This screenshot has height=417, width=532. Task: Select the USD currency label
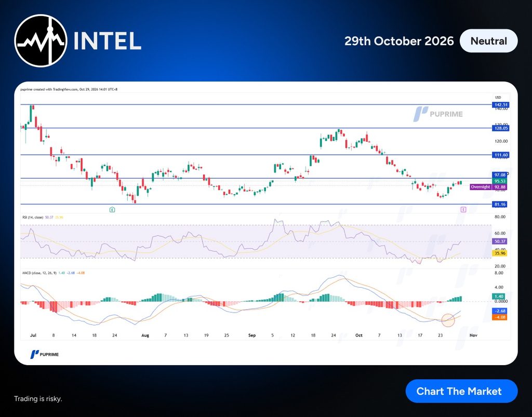498,97
